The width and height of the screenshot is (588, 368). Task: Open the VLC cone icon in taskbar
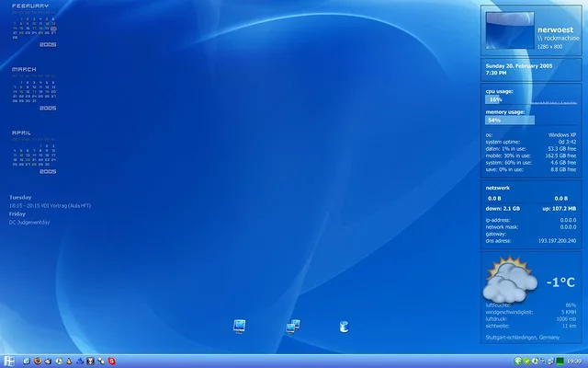[x=69, y=361]
